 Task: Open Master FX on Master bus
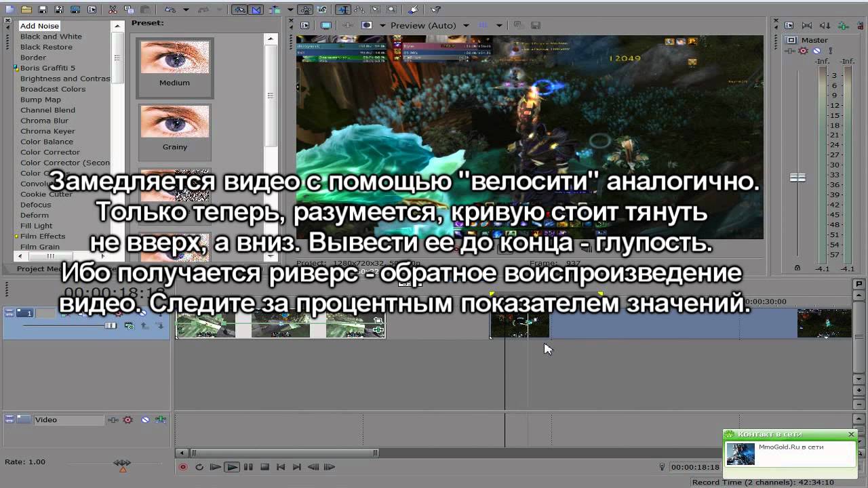[791, 51]
